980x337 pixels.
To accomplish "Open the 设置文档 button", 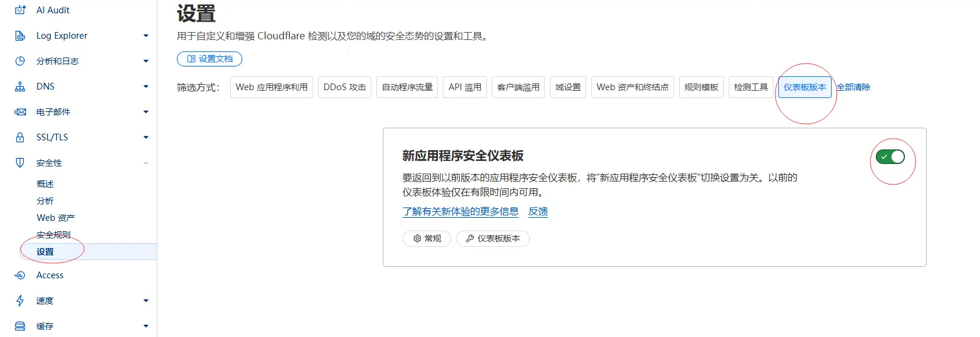I will click(210, 59).
